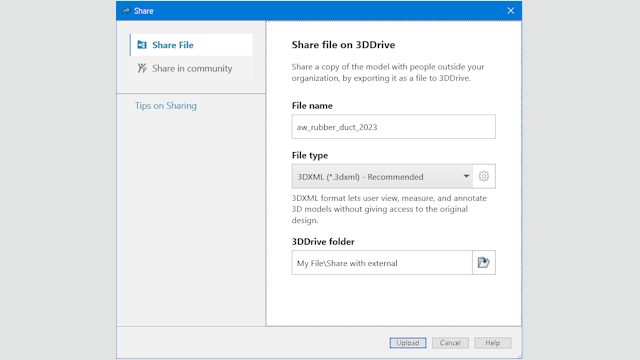This screenshot has height=360, width=640.
Task: Expand the File type dropdown arrow
Action: pos(466,176)
